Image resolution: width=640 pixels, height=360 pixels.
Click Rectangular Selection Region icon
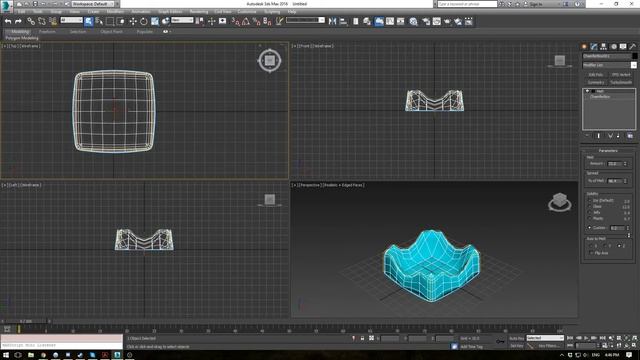click(110, 21)
